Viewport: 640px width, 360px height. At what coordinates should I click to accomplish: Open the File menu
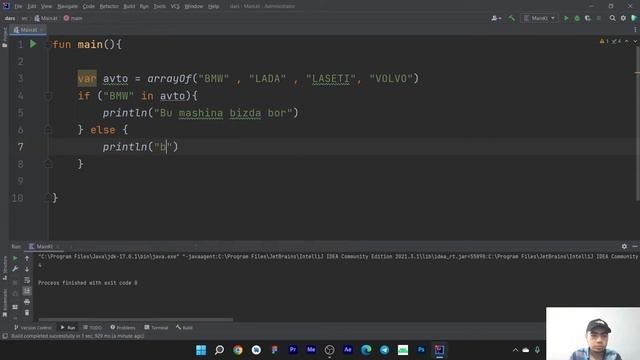click(x=18, y=7)
